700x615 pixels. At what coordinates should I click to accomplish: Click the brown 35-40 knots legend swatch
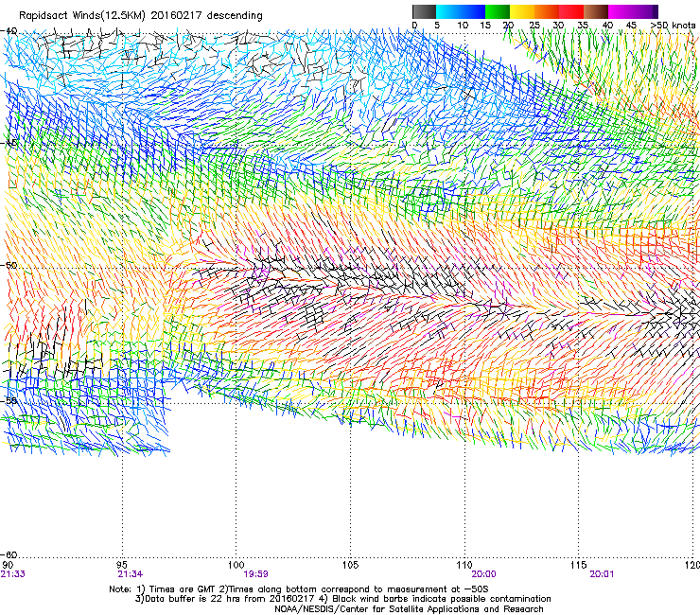coord(596,11)
